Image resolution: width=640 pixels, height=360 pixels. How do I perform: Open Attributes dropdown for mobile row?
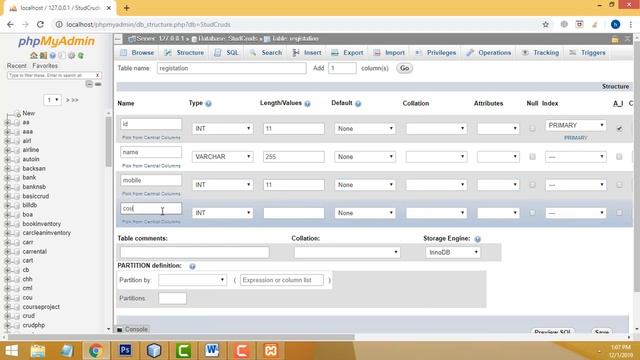pyautogui.click(x=498, y=185)
